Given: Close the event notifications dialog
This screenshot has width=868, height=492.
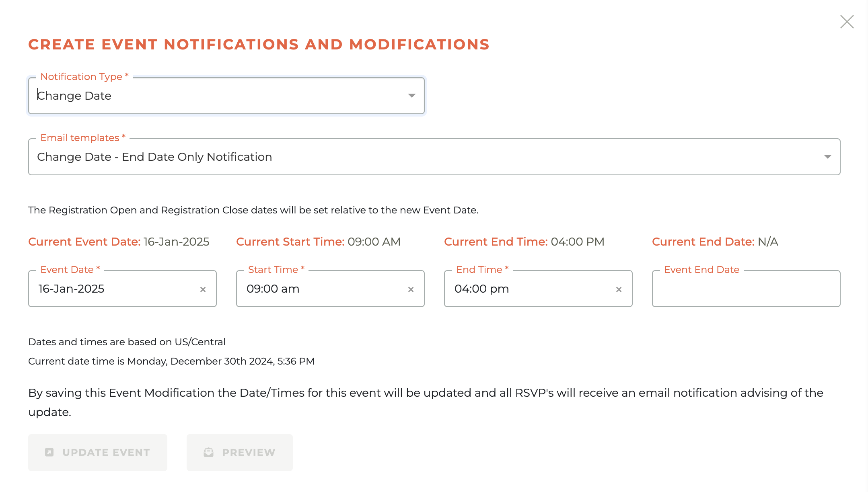Looking at the screenshot, I should (847, 22).
